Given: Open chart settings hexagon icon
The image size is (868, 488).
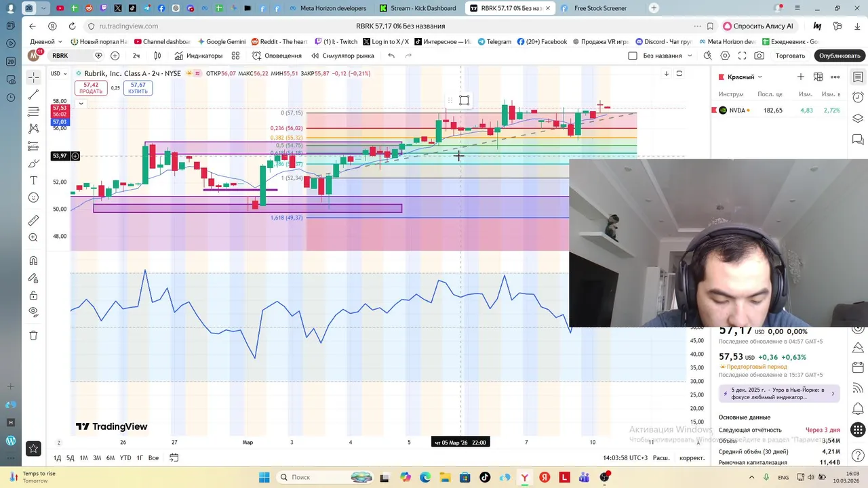Looking at the screenshot, I should click(x=725, y=56).
